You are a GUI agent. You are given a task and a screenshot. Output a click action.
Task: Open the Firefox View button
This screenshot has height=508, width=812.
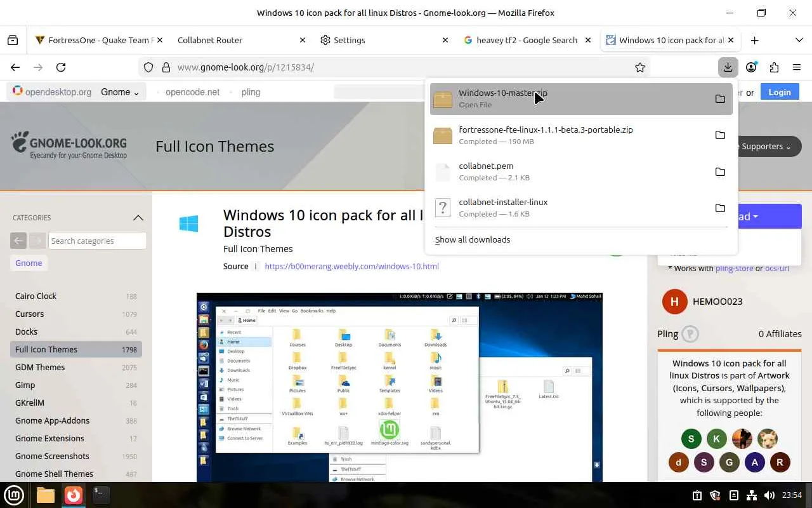tap(13, 40)
